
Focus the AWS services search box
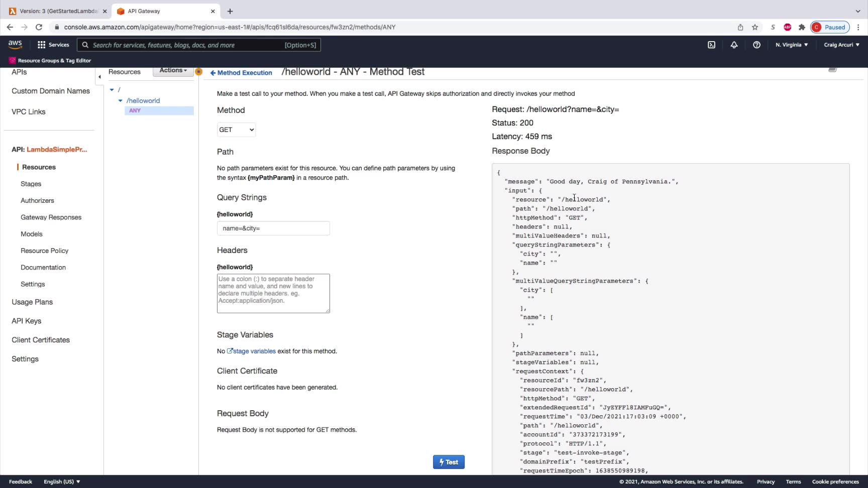coord(199,45)
